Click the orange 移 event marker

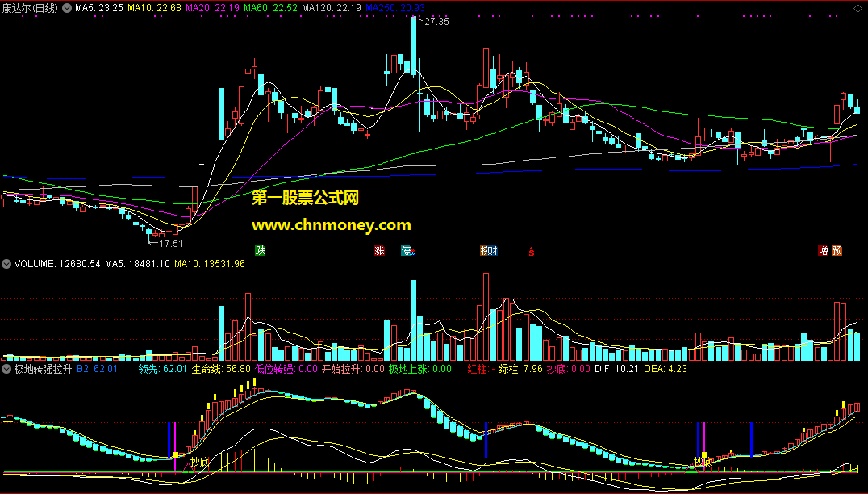click(x=484, y=251)
